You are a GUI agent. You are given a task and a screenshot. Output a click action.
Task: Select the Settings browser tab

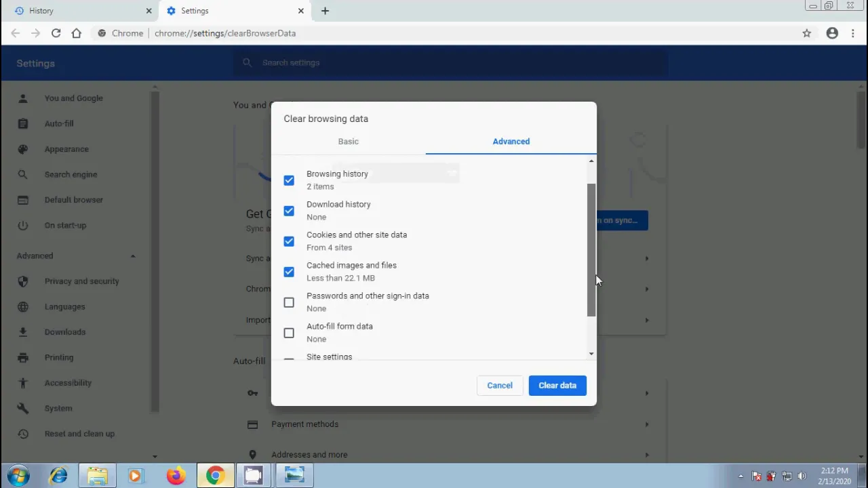[235, 11]
